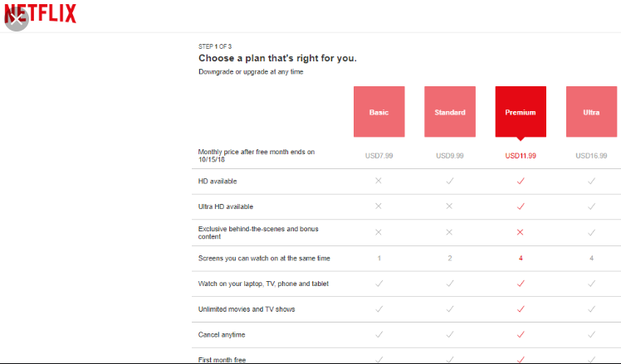621x364 pixels.
Task: Click the USD16.99 Ultra price
Action: click(591, 156)
